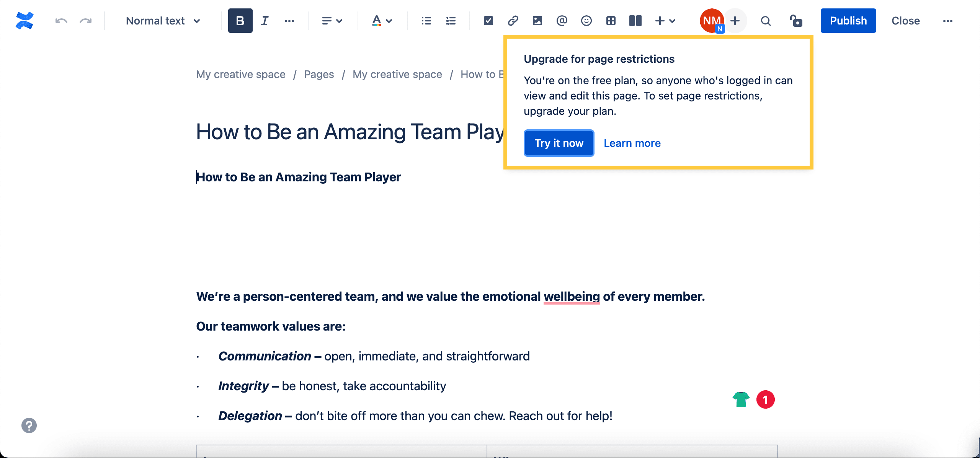Click the image insertion icon
The width and height of the screenshot is (980, 458).
537,21
